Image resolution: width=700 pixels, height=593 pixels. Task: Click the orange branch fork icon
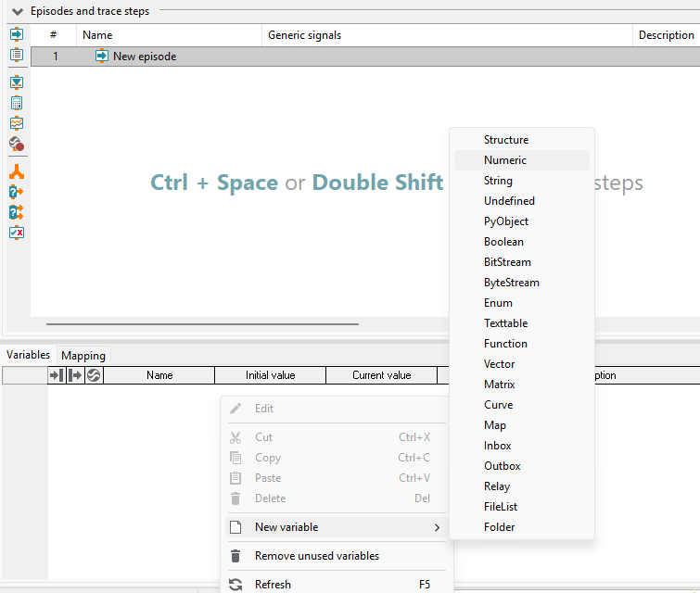coord(17,171)
